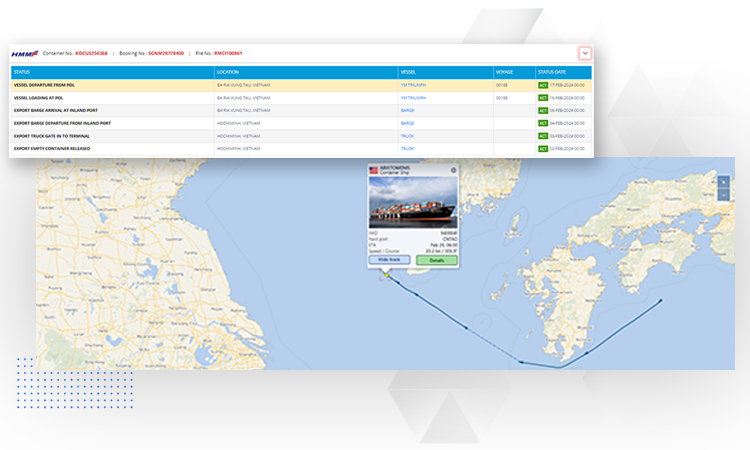Zoom out on the map

(724, 195)
